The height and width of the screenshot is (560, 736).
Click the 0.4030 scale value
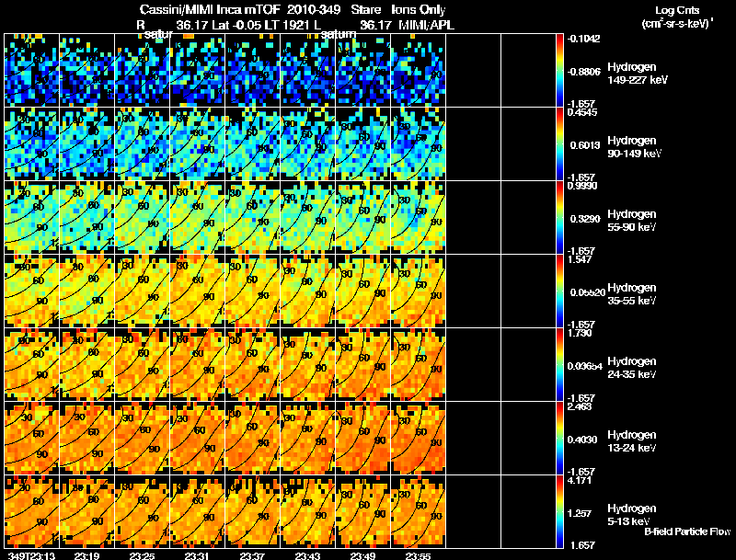click(582, 440)
